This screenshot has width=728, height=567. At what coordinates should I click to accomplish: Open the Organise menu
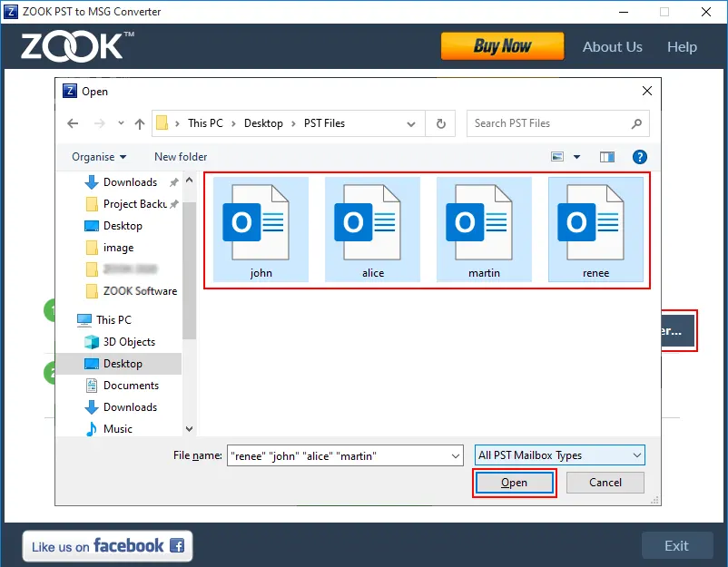point(99,157)
